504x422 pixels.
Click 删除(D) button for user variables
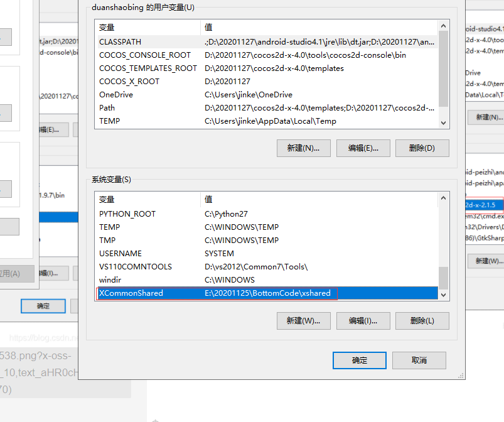(422, 148)
